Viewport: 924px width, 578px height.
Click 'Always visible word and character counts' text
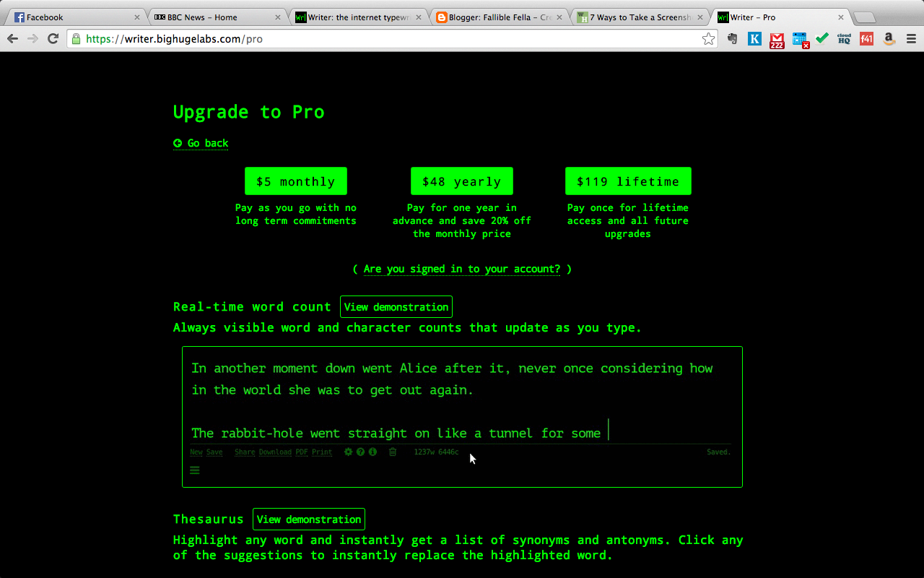pyautogui.click(x=407, y=328)
